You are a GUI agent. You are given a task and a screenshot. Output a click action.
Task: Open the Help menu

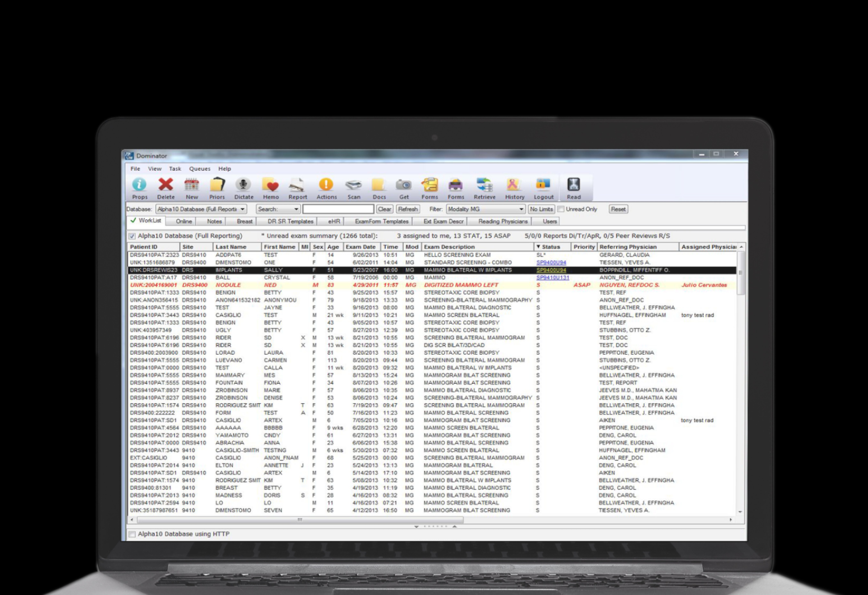coord(225,169)
